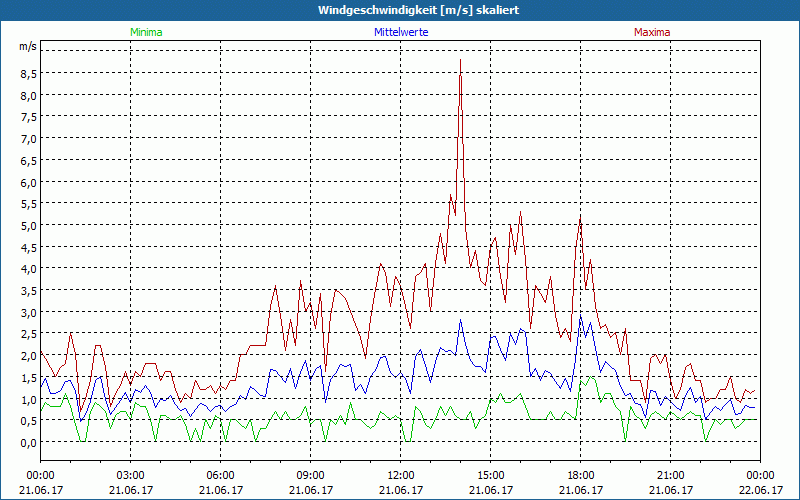The image size is (800, 500).
Task: Click the 7,0 y-axis tick label
Action: [x=27, y=139]
